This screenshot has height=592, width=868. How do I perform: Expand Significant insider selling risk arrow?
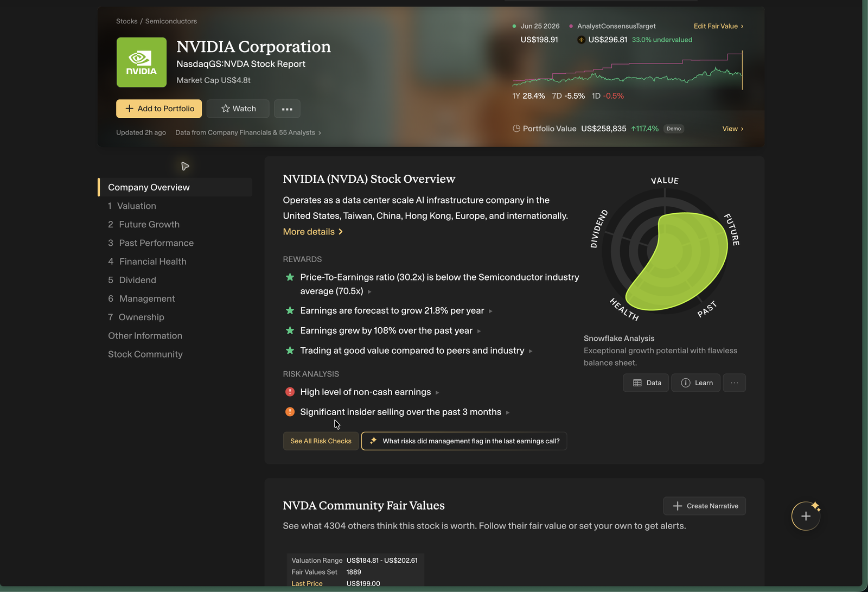[x=508, y=413]
